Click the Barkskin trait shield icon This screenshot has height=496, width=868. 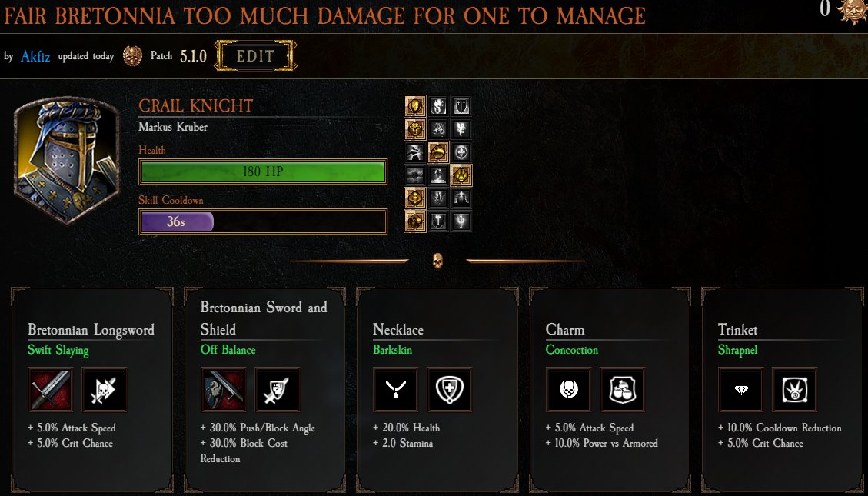pos(450,390)
